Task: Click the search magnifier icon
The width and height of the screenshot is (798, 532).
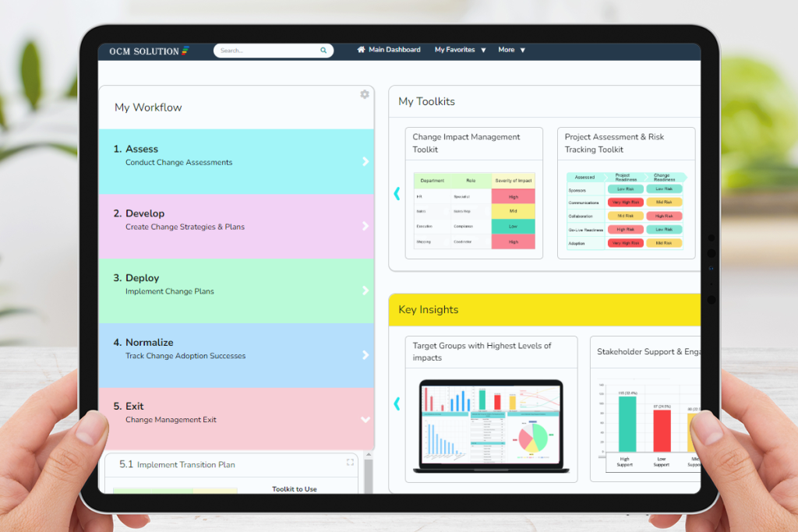Action: [323, 50]
